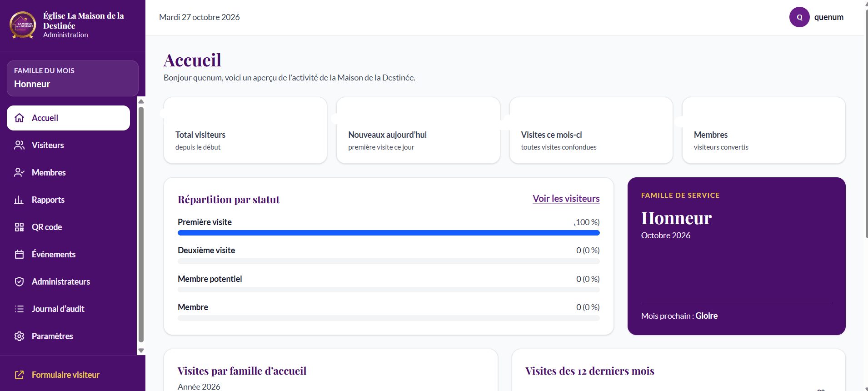Click the Mardi 27 octobre 2026 date
868x391 pixels.
tap(200, 17)
